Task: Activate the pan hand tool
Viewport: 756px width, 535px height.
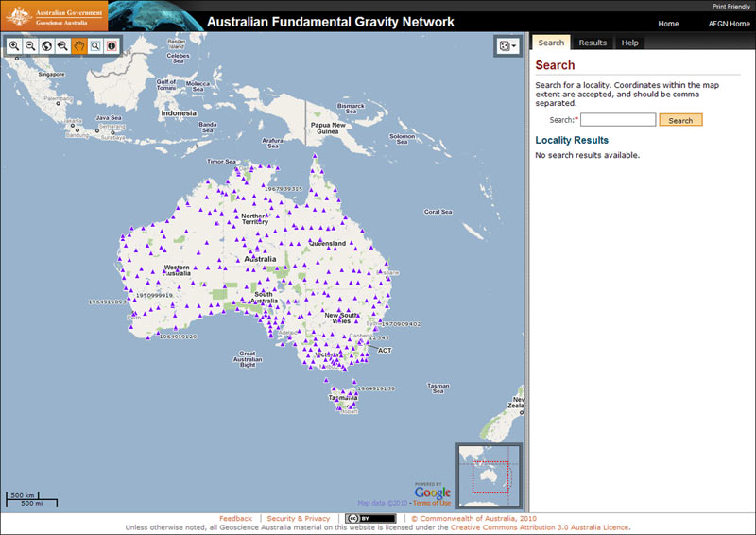Action: pos(79,45)
